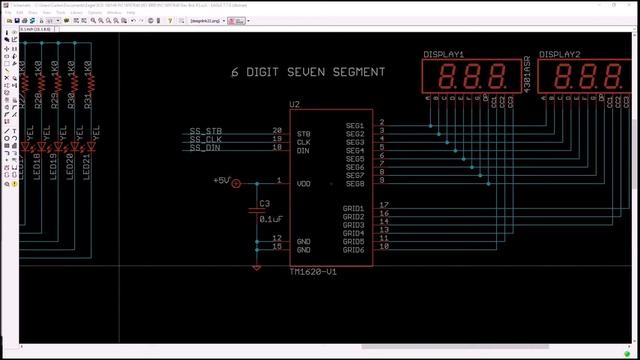Select the Delete (X) tool
This screenshot has width=640, height=360.
7,78
